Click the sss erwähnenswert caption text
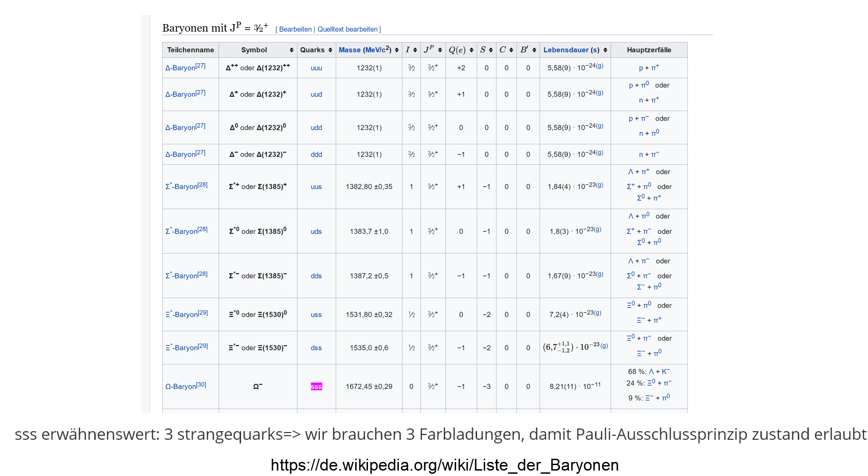The width and height of the screenshot is (868, 476). tap(441, 434)
